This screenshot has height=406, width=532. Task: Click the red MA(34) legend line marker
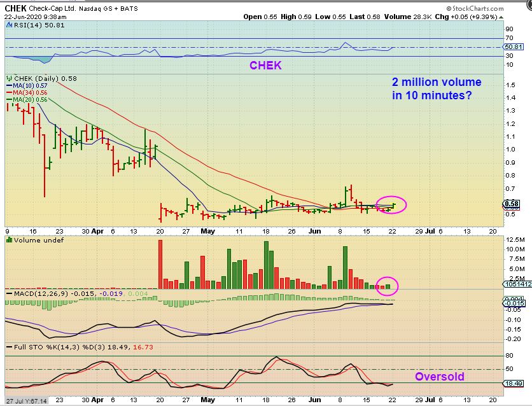click(x=9, y=93)
